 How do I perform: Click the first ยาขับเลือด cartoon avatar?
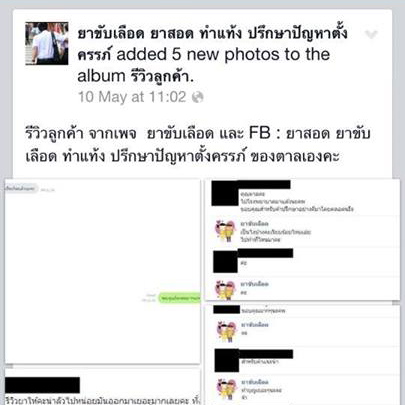click(226, 231)
